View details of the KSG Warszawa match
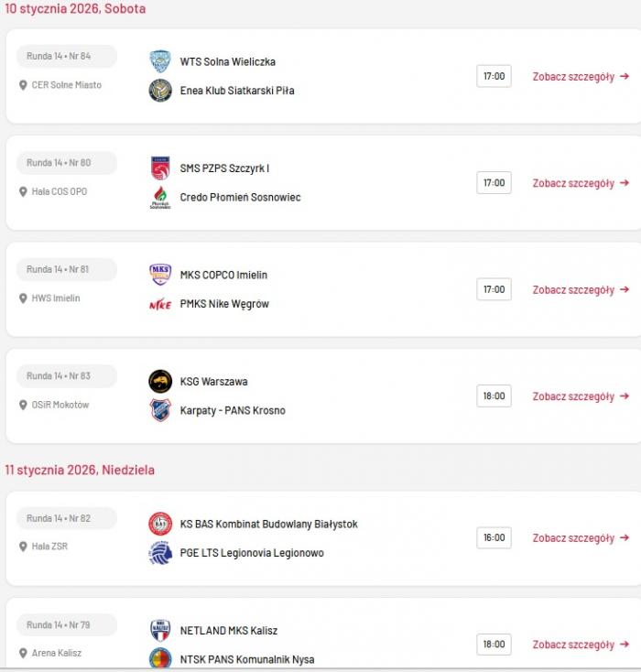Screen dimensions: 641x672 tap(581, 396)
